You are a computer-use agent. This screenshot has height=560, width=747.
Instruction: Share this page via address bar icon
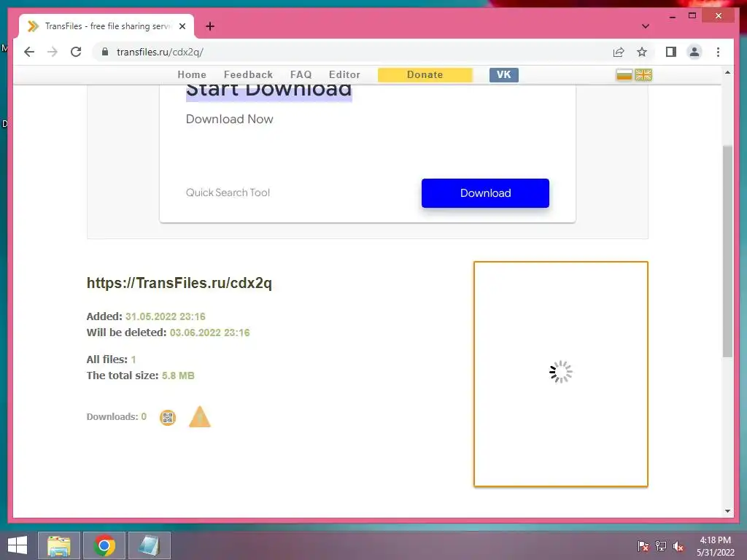point(619,52)
